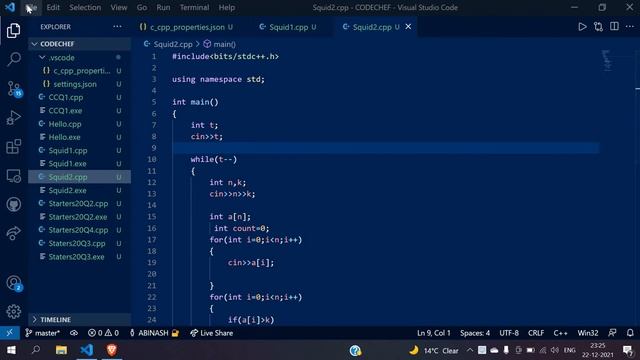Open Explorer Views and More Actions ellipsis
This screenshot has width=640, height=360.
[117, 27]
